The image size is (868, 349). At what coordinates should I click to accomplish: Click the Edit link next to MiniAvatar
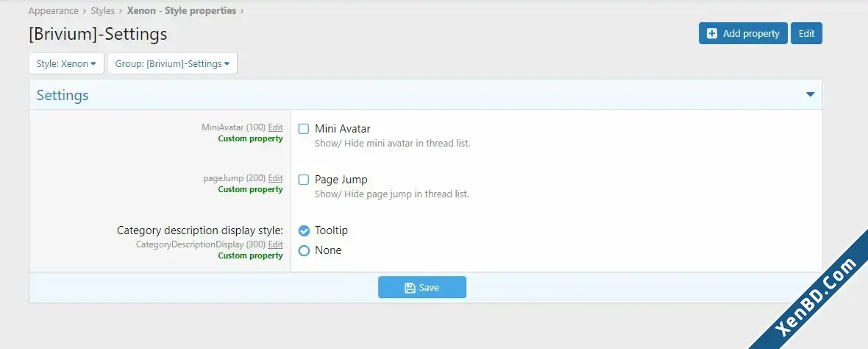(275, 127)
